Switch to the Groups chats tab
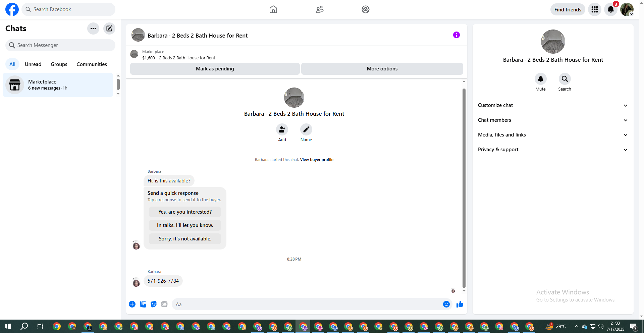The height and width of the screenshot is (333, 644). [59, 64]
